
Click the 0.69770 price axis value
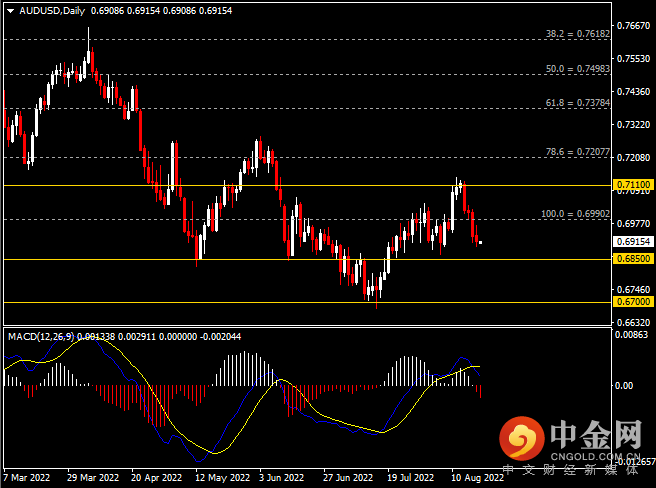point(633,223)
